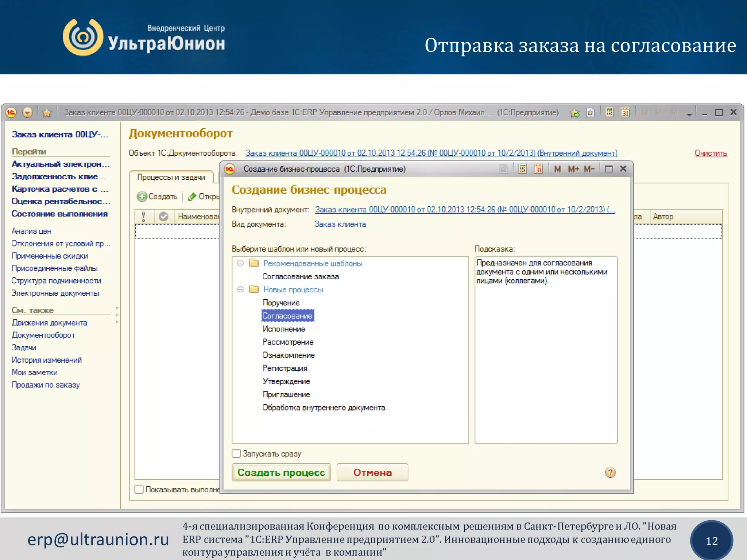Select Поручение process

[281, 303]
